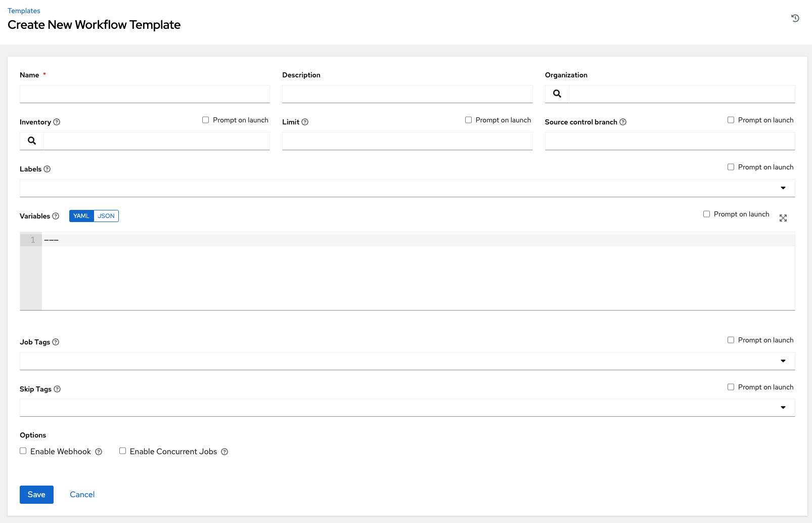Image resolution: width=812 pixels, height=523 pixels.
Task: Enable Webhook option
Action: (x=23, y=451)
